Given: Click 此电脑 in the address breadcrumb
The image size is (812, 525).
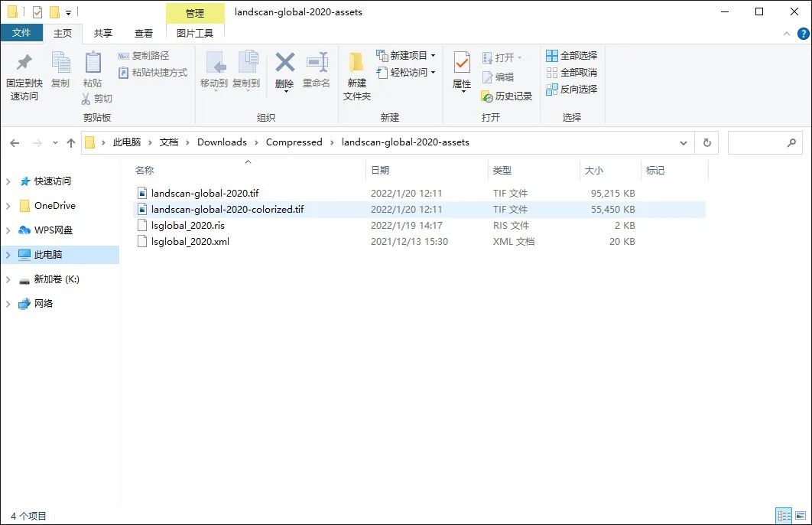Looking at the screenshot, I should click(127, 142).
